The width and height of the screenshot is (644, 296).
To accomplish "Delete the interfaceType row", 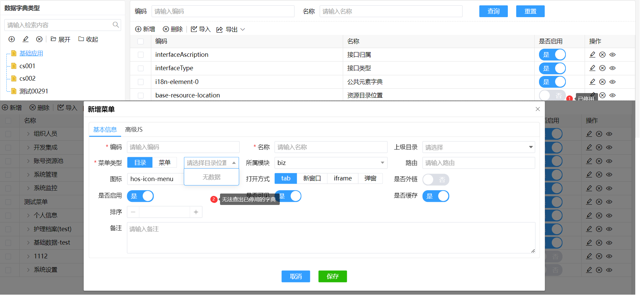I will pyautogui.click(x=602, y=68).
